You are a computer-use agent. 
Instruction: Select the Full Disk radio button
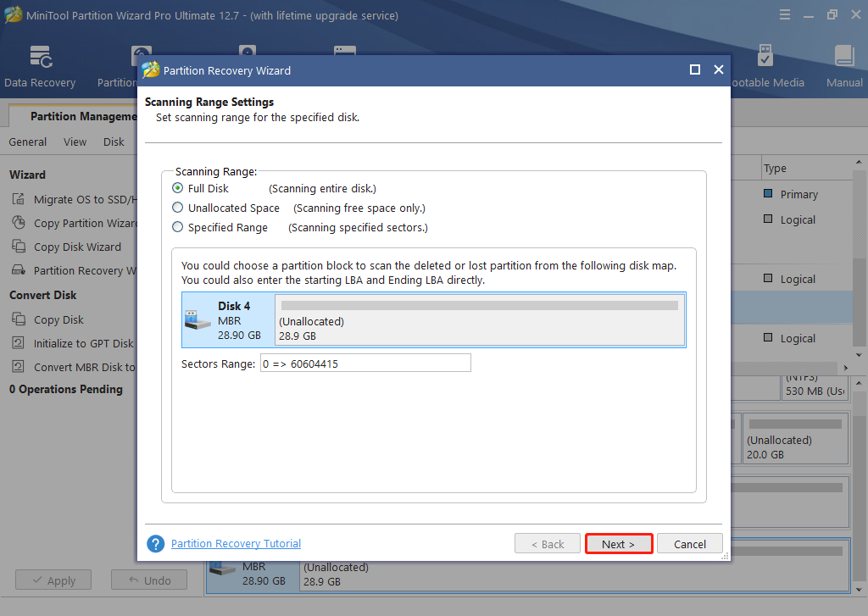click(177, 188)
